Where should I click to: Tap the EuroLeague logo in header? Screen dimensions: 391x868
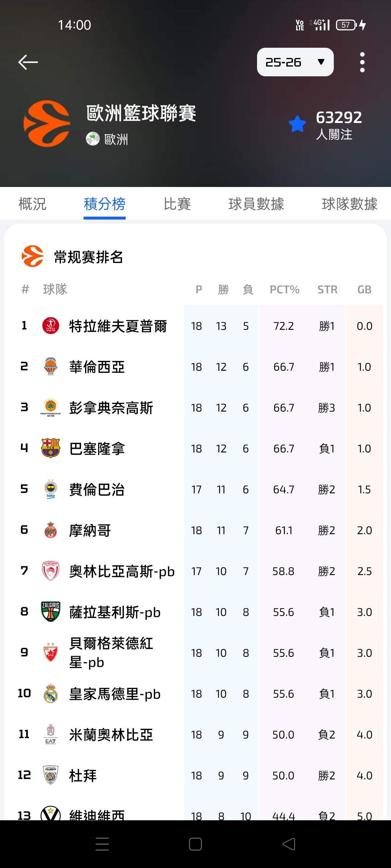tap(47, 124)
